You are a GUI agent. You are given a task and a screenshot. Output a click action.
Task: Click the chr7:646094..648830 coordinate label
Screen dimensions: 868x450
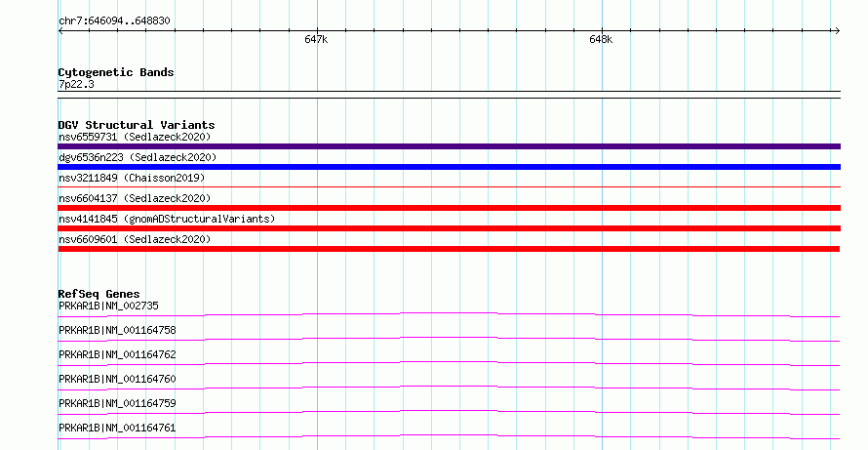click(x=114, y=21)
